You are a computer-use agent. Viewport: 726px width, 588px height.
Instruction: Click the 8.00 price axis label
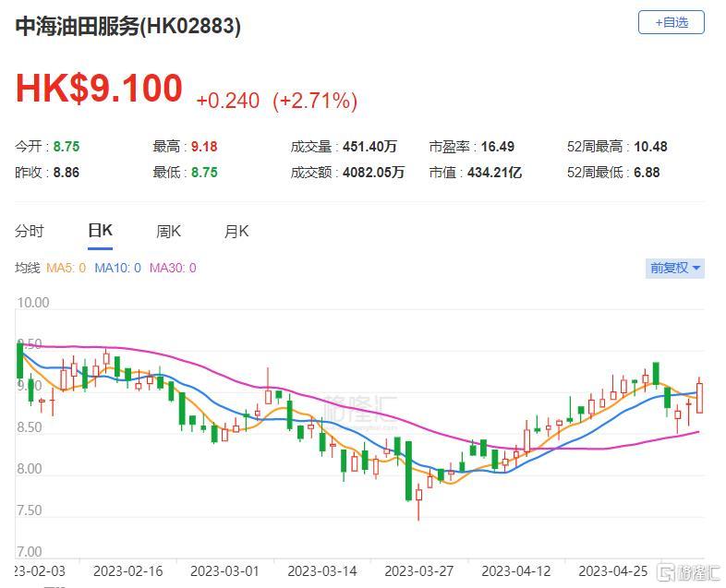tap(30, 469)
